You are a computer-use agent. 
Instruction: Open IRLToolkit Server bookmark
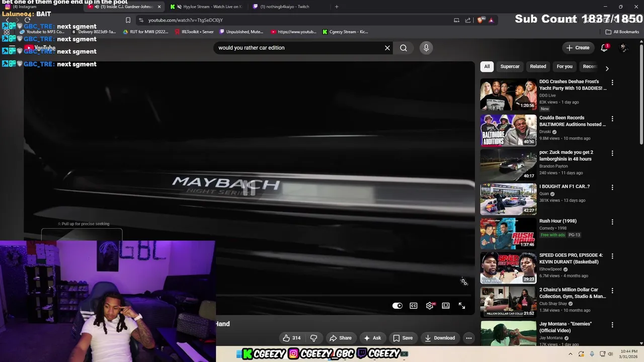pos(194,32)
